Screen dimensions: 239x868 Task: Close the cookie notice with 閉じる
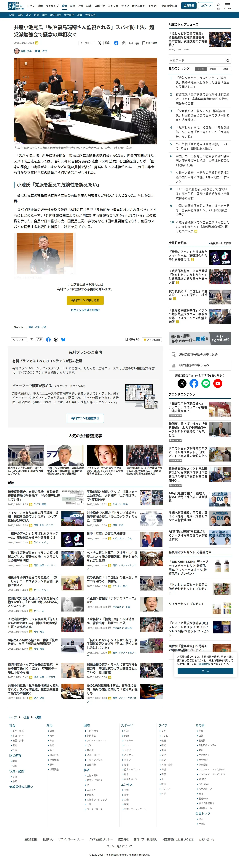[x=205, y=671]
